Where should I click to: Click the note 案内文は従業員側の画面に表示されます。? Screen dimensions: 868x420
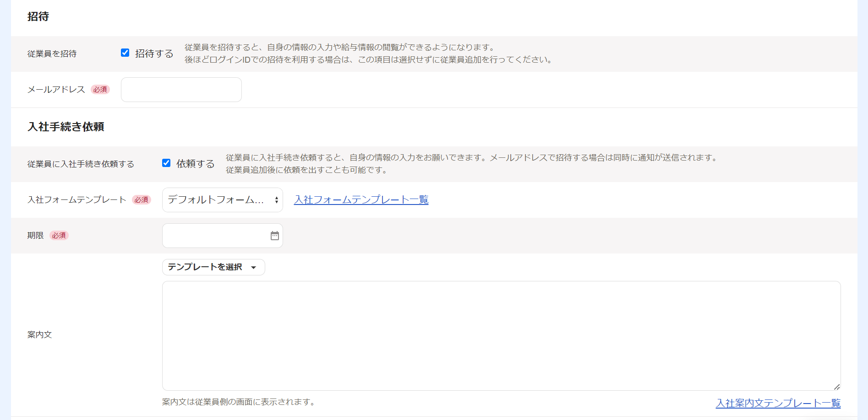pyautogui.click(x=239, y=402)
